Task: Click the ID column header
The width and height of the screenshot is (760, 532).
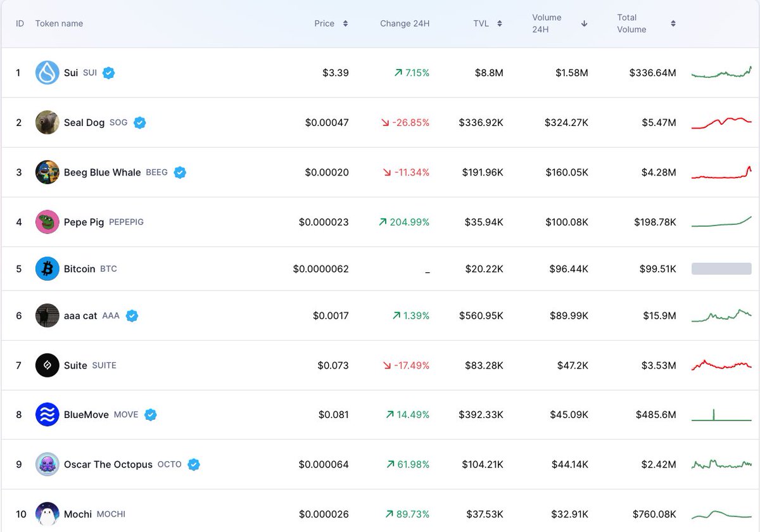Action: pyautogui.click(x=20, y=23)
